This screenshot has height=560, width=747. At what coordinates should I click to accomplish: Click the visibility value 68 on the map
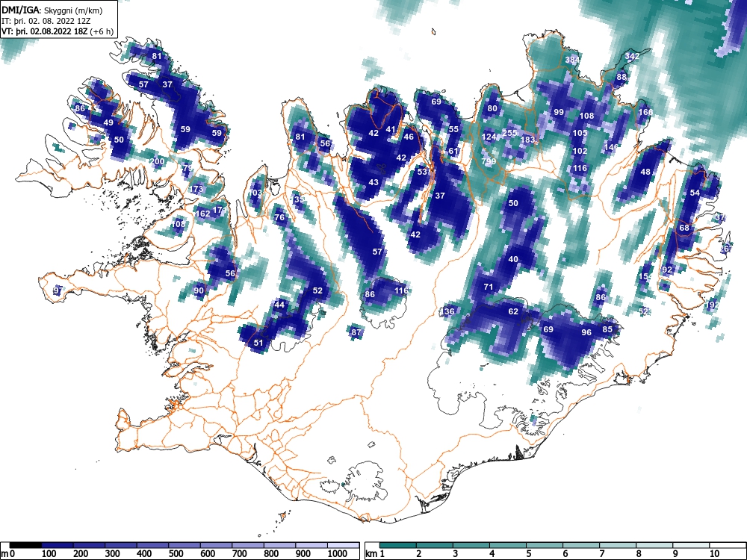684,228
